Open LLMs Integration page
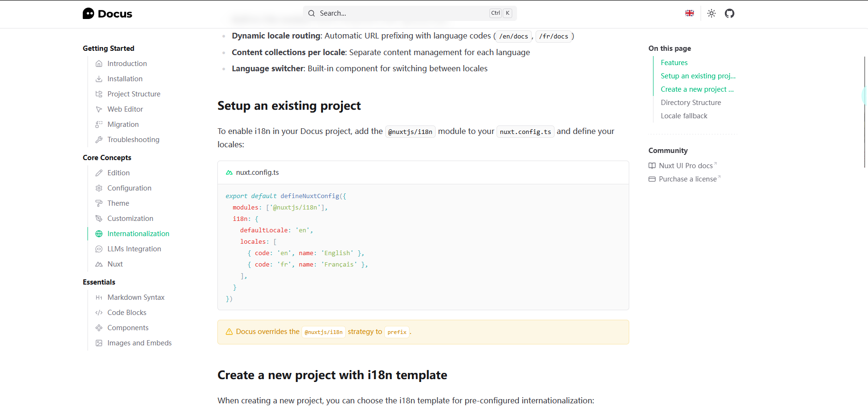Image resolution: width=868 pixels, height=410 pixels. click(x=134, y=249)
